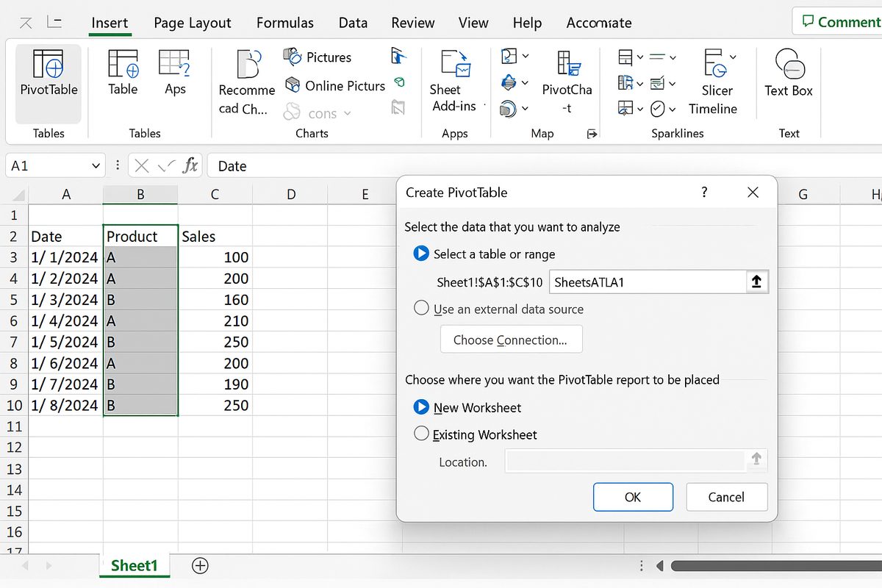This screenshot has width=882, height=588.
Task: Insert a Text Box
Action: point(789,72)
